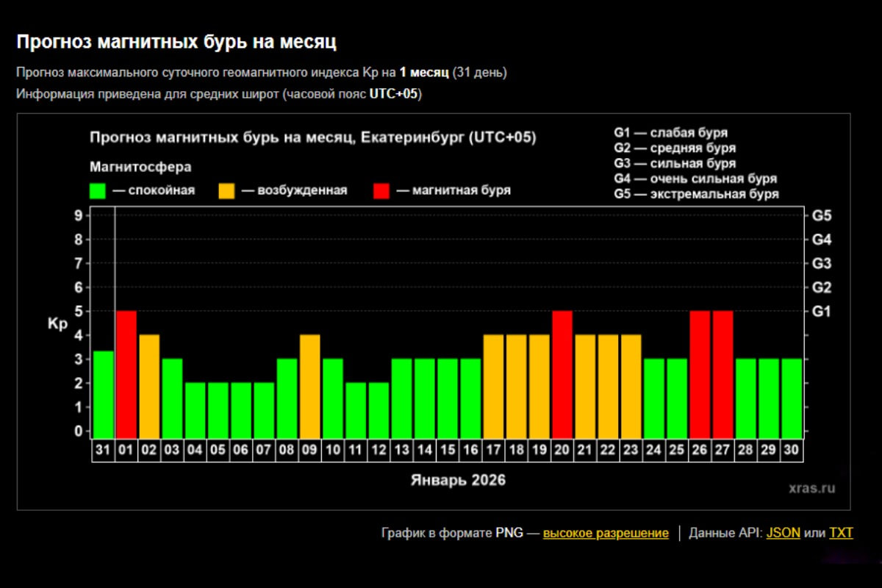Select the red bar for January 27
Image resolution: width=882 pixels, height=588 pixels.
pos(723,373)
